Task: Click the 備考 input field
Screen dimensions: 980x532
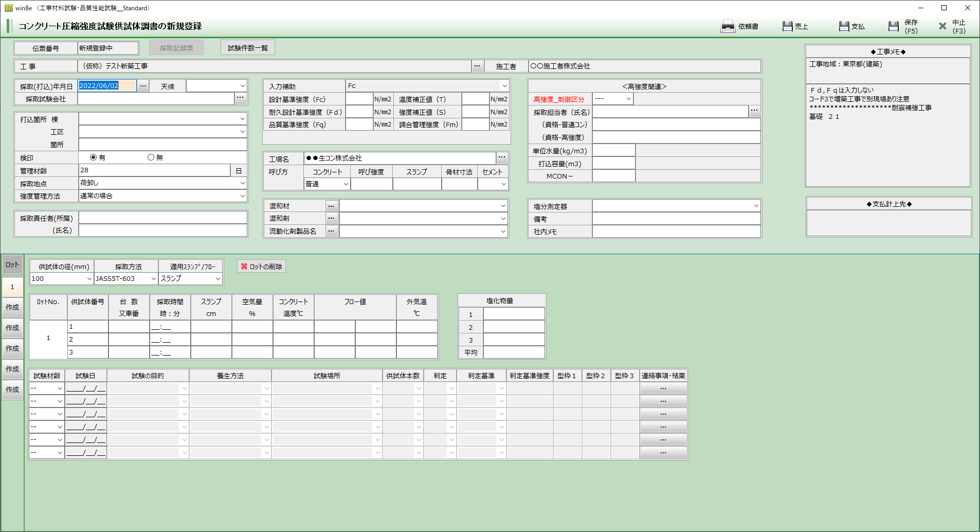Action: pos(676,219)
